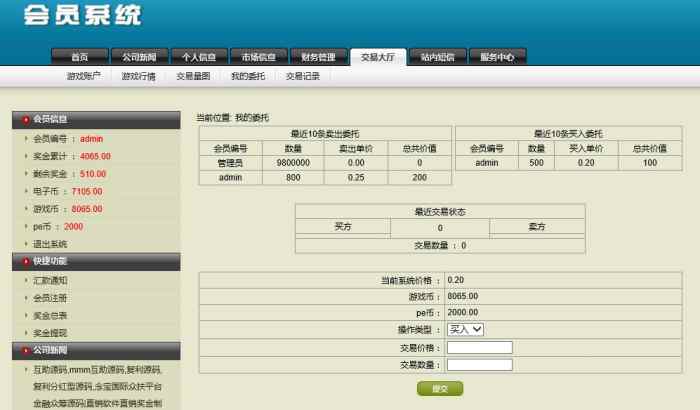Image resolution: width=700 pixels, height=410 pixels.
Task: Click the red icon beside sidebar 公司新闻 header
Action: coord(26,351)
